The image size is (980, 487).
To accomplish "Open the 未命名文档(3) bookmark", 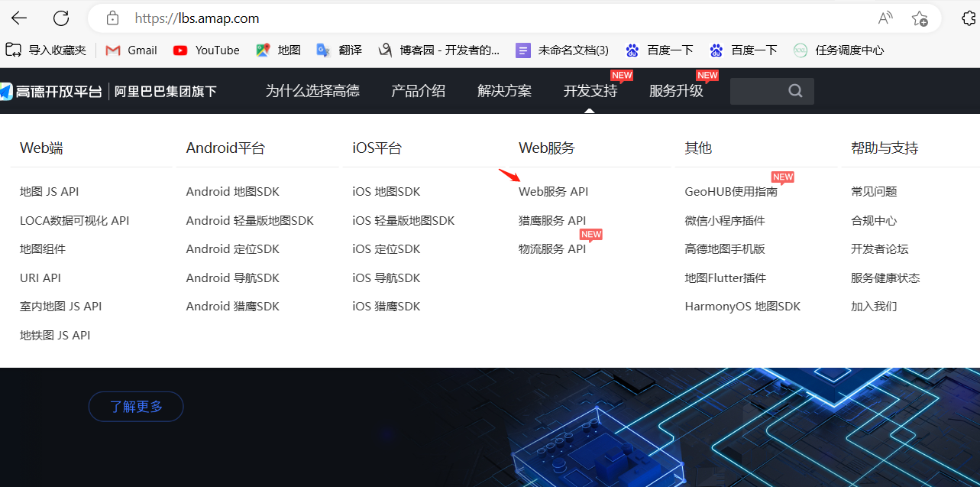I will click(x=565, y=50).
